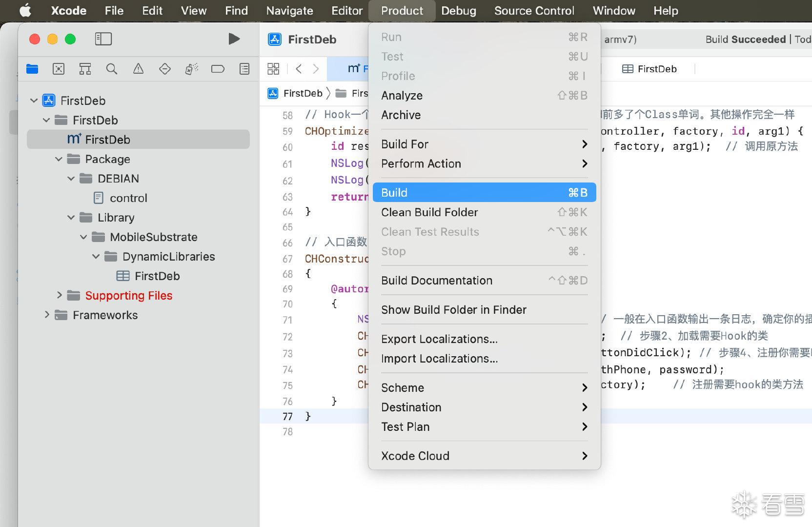Open the Xcode application menu
Image resolution: width=812 pixels, height=527 pixels.
click(x=69, y=10)
